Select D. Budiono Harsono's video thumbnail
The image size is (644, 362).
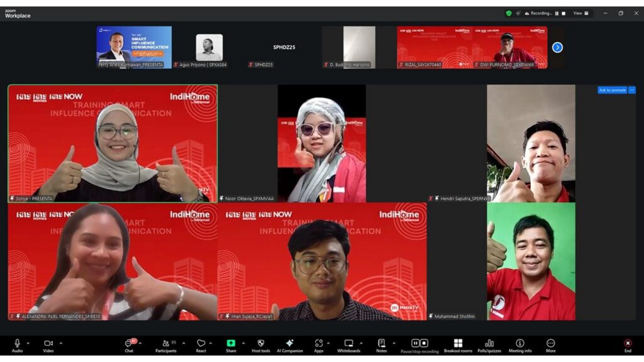[x=359, y=47]
